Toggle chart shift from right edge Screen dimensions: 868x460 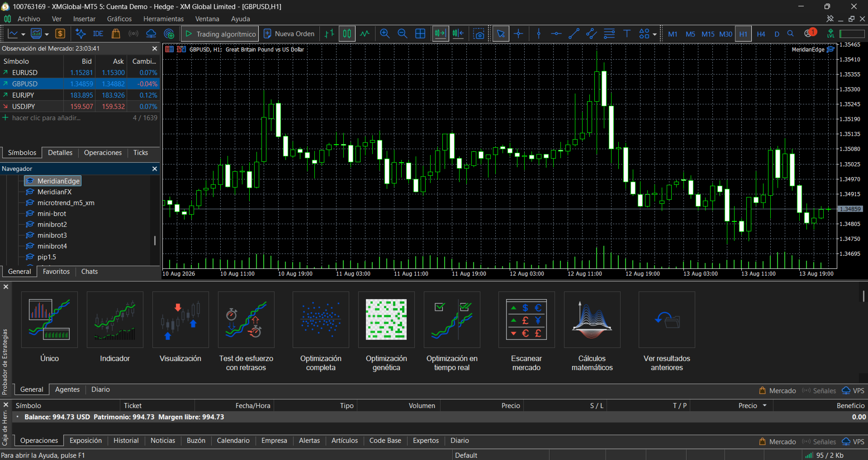(458, 34)
